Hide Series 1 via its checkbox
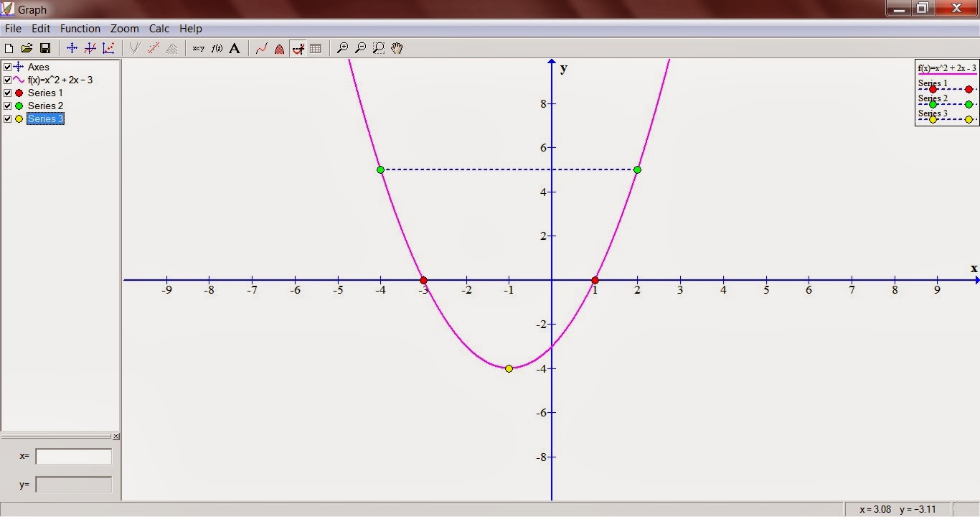Viewport: 980px width, 517px height. pyautogui.click(x=7, y=93)
